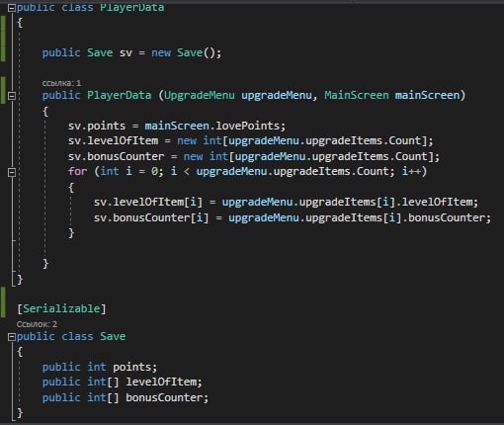This screenshot has height=425, width=504.
Task: Click 'bonusCounter' field declaration in Save class
Action: pyautogui.click(x=164, y=397)
